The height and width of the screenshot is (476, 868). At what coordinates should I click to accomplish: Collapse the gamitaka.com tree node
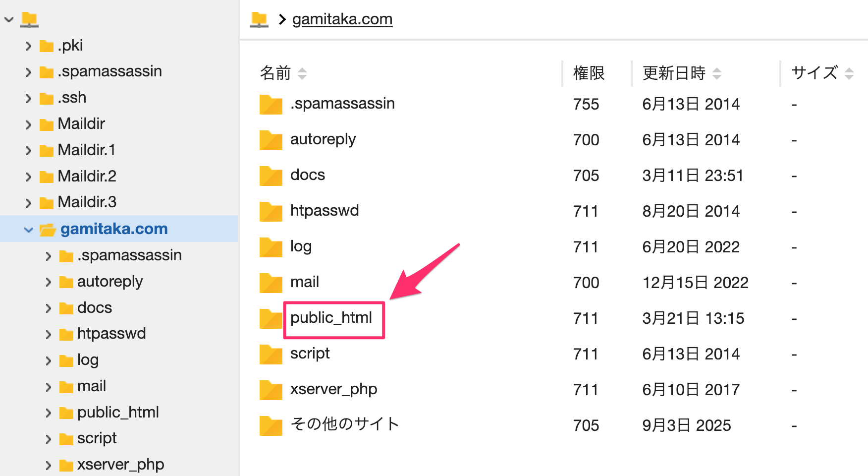(x=29, y=230)
